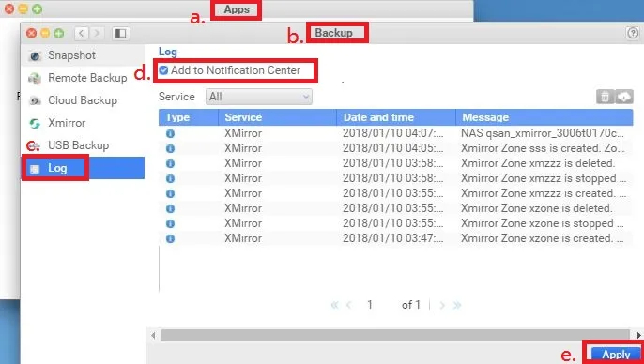Select 'Xmirror Zone xmzzz is created' message
644x364 pixels.
pyautogui.click(x=544, y=193)
